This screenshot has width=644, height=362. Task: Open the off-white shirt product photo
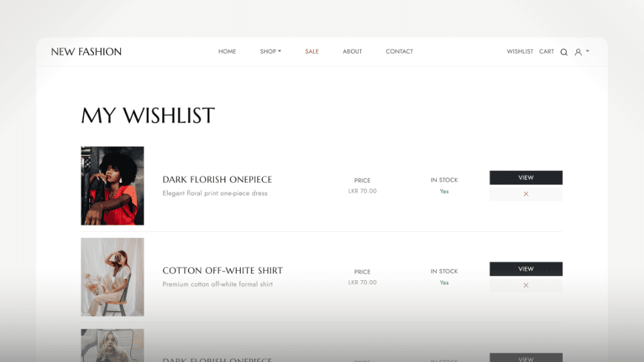click(112, 277)
